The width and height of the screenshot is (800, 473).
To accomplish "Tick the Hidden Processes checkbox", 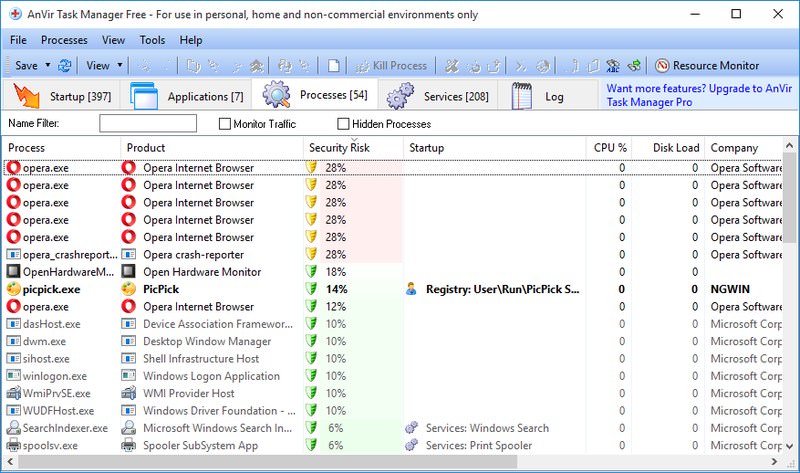I will (x=343, y=124).
